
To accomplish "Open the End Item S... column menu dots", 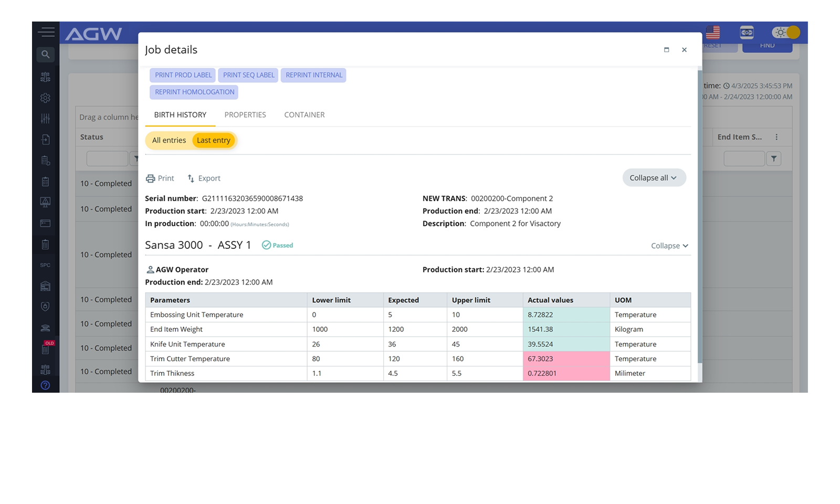I will tap(776, 137).
